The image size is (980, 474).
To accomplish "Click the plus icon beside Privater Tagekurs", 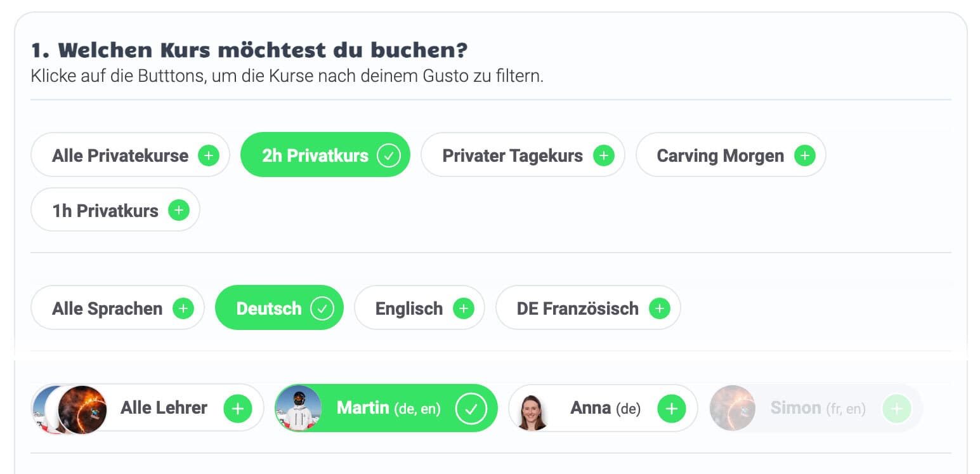I will click(x=603, y=155).
